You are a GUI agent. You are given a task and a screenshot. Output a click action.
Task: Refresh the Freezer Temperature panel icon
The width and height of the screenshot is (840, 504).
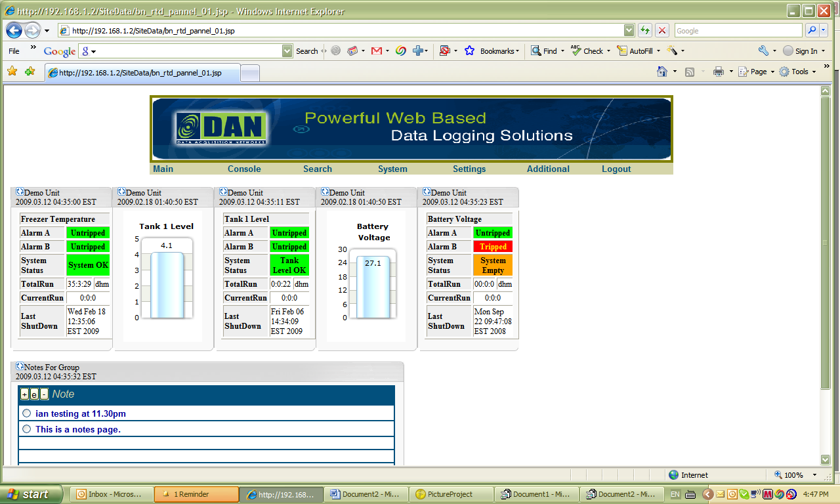tap(20, 192)
